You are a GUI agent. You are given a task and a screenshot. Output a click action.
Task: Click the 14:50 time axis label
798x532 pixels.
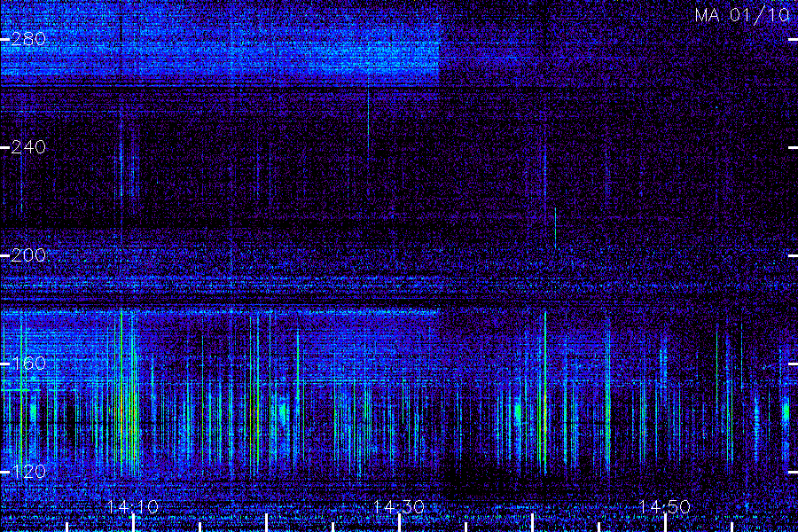click(665, 506)
